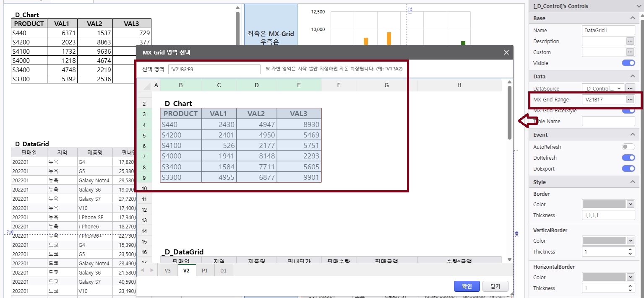Confirm selection with 확인 button

[x=467, y=286]
